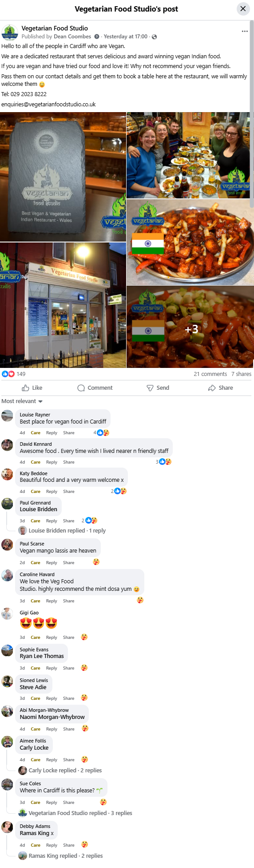
Task: Show the 21 comments link
Action: (x=210, y=374)
